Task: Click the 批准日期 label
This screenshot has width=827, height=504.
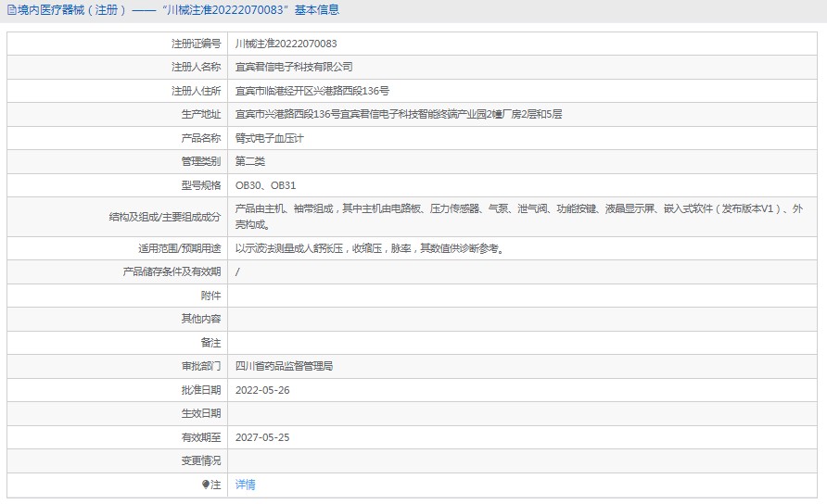Action: [x=201, y=390]
